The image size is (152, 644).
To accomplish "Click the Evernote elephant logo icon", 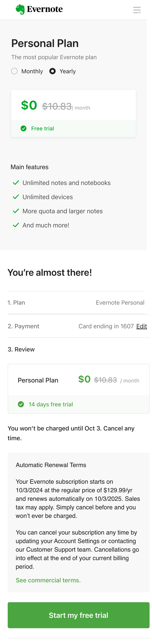I will pos(20,9).
